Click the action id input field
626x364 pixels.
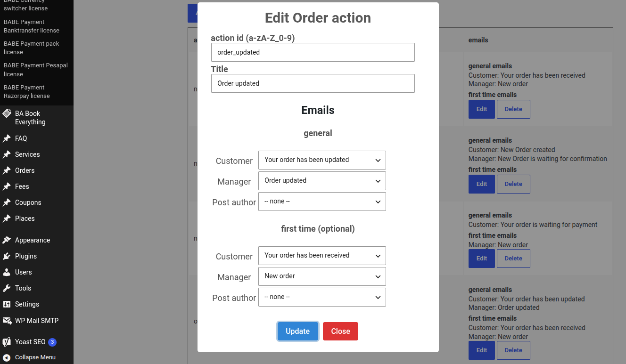coord(313,52)
